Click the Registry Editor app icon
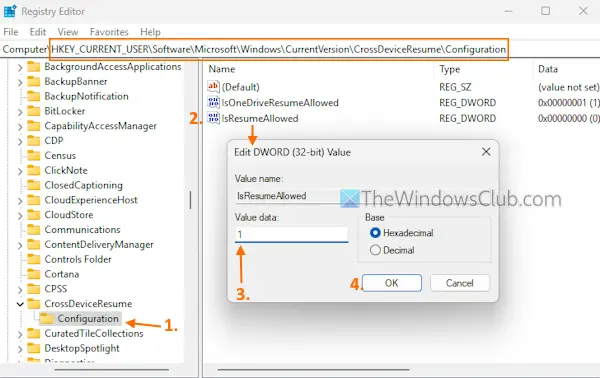This screenshot has width=600, height=378. point(10,11)
